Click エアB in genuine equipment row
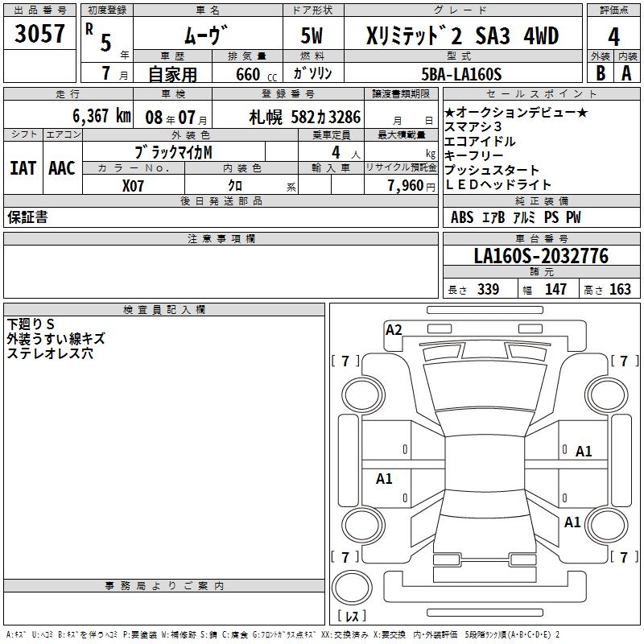644x644 pixels. 493,217
